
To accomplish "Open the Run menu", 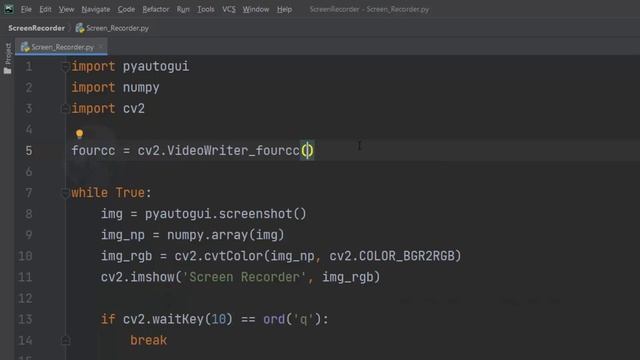I will 183,9.
